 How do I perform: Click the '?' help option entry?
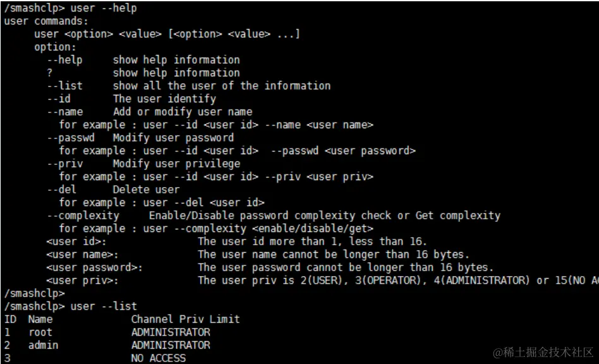49,73
